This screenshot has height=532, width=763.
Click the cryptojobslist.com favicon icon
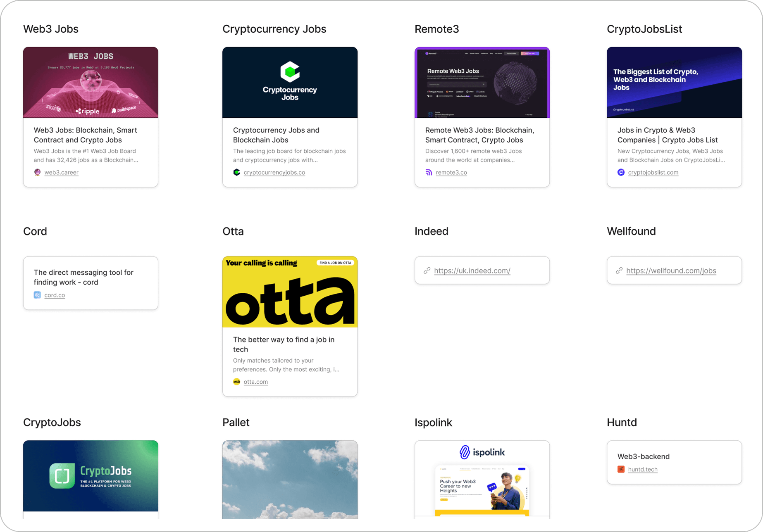pyautogui.click(x=621, y=172)
